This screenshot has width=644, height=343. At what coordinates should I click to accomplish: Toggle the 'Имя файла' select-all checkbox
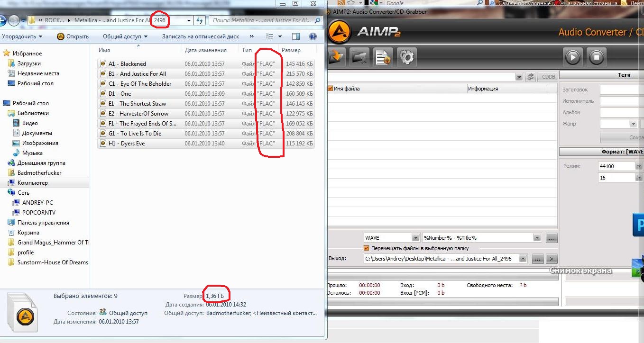[x=331, y=89]
